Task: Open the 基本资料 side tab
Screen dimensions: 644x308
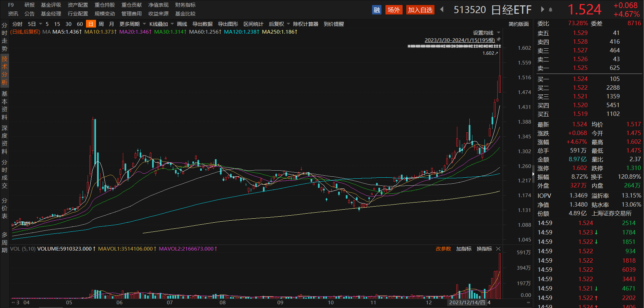Action: (4, 105)
